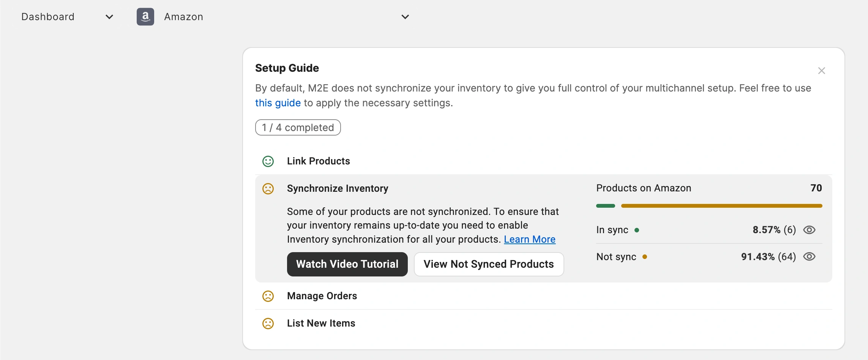This screenshot has width=868, height=360.
Task: Click the 91.43% (64) value
Action: [x=769, y=257]
